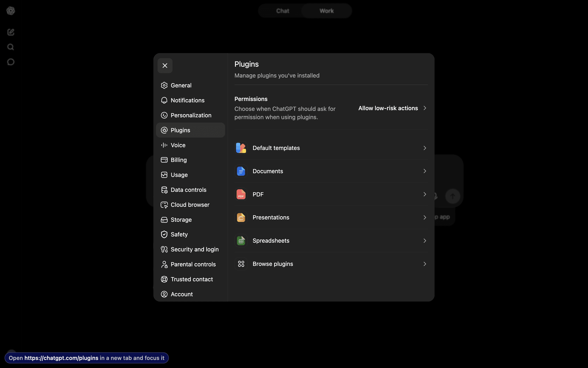Click the Cloud browser icon

click(164, 205)
